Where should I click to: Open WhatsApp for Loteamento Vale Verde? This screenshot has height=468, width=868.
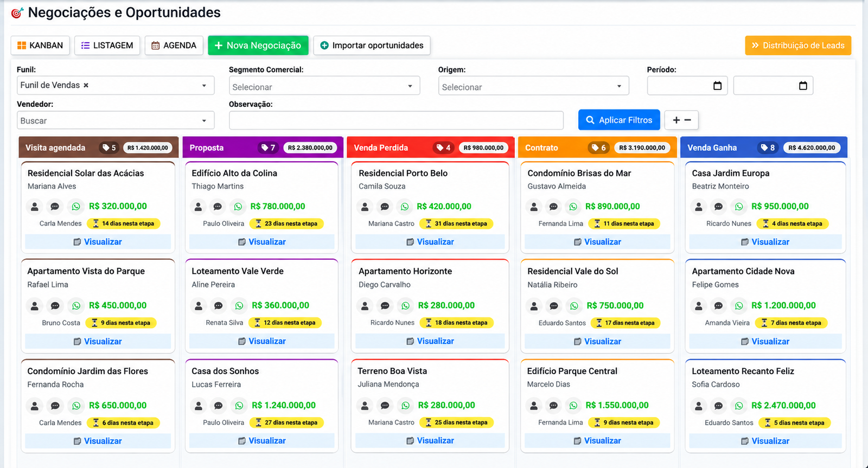pos(239,306)
